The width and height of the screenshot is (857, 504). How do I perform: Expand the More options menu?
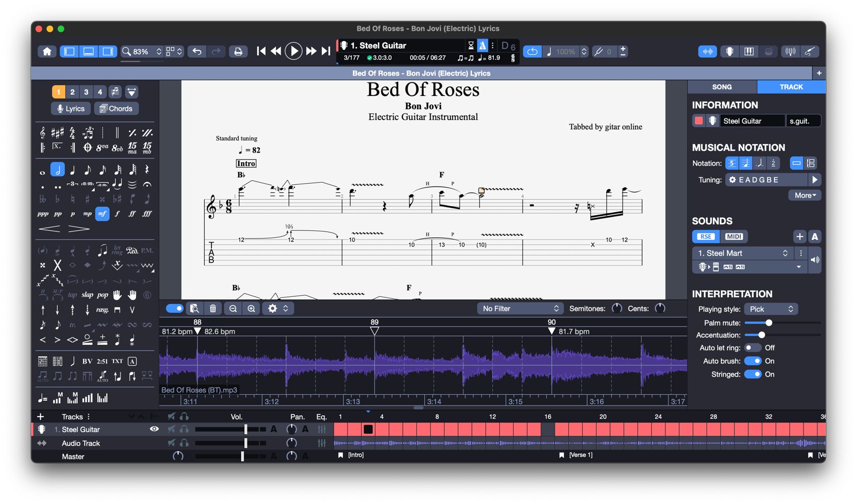pos(805,195)
